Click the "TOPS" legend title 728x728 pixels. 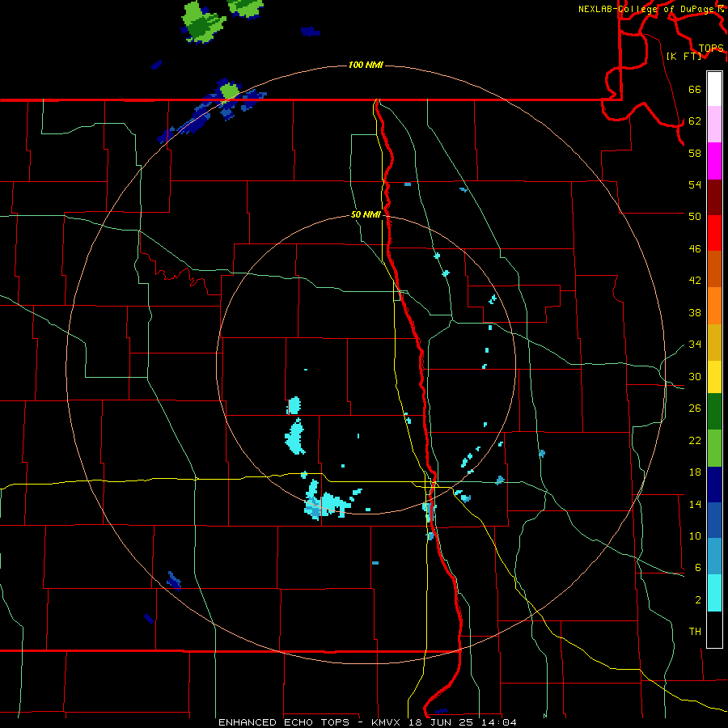711,49
